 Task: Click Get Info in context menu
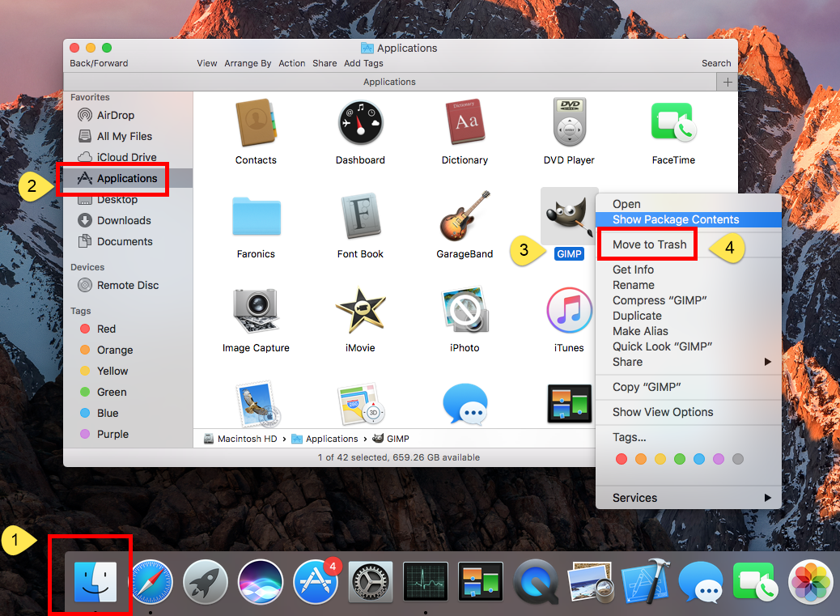[633, 270]
